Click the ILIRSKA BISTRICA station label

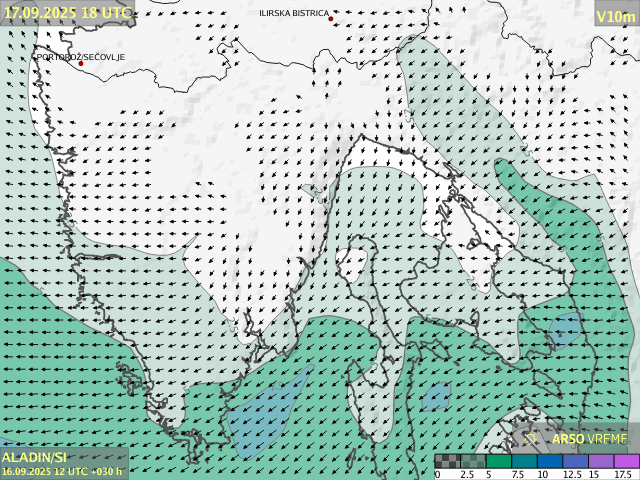tap(294, 13)
